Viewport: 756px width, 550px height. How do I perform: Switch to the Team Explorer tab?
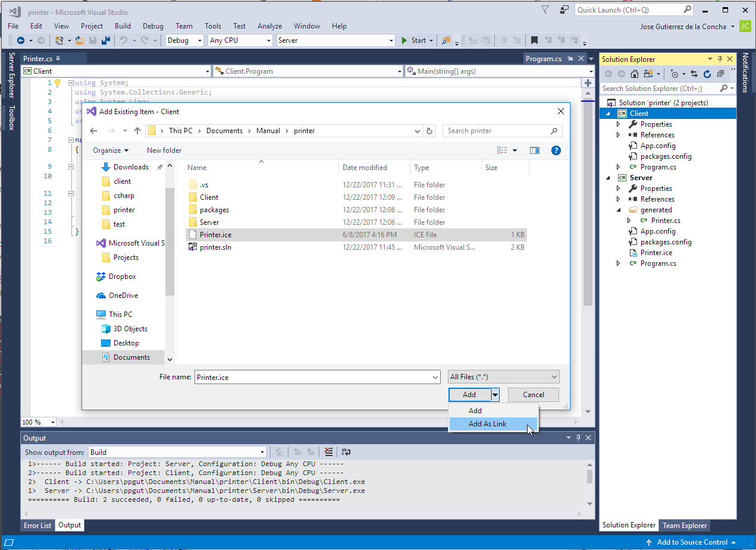click(x=684, y=525)
